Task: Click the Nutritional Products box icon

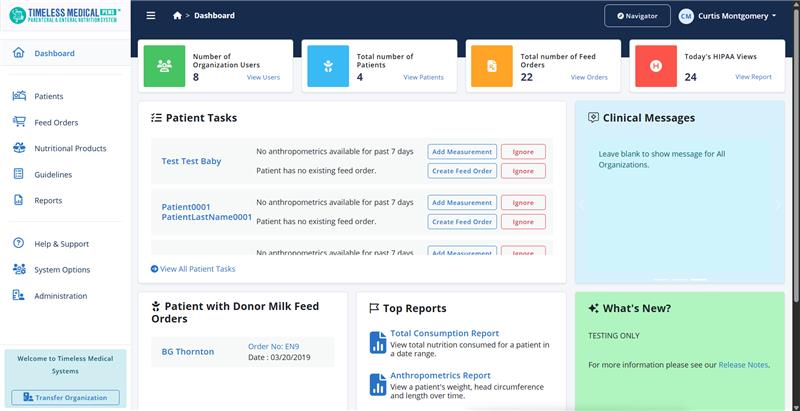Action: (x=19, y=148)
